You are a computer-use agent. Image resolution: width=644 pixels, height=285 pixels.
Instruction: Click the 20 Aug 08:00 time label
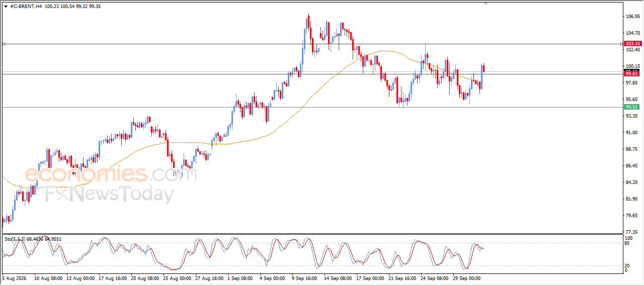(145, 277)
